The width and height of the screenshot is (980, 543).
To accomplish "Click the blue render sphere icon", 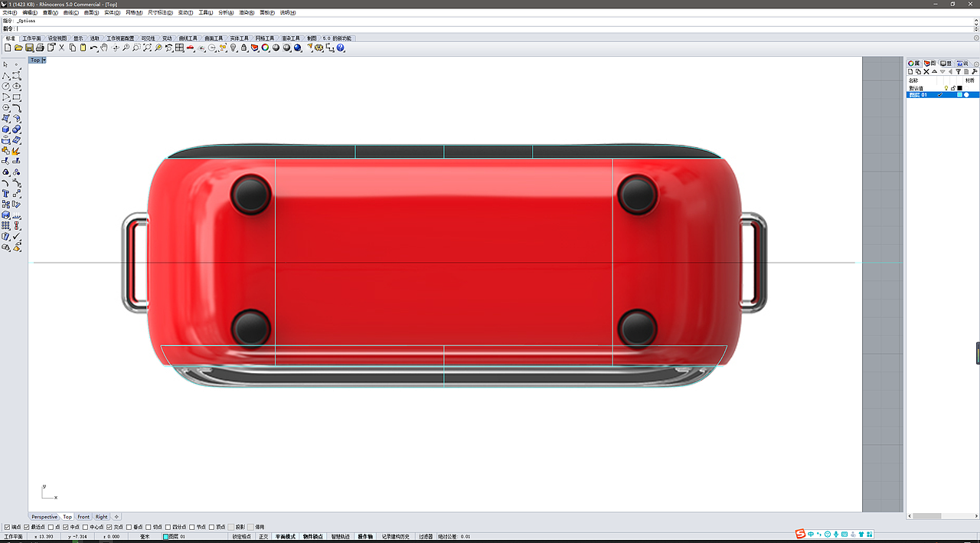I will 297,47.
